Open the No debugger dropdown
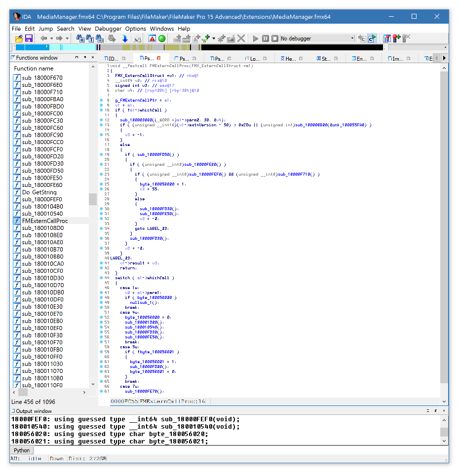The width and height of the screenshot is (459, 476). coord(317,38)
